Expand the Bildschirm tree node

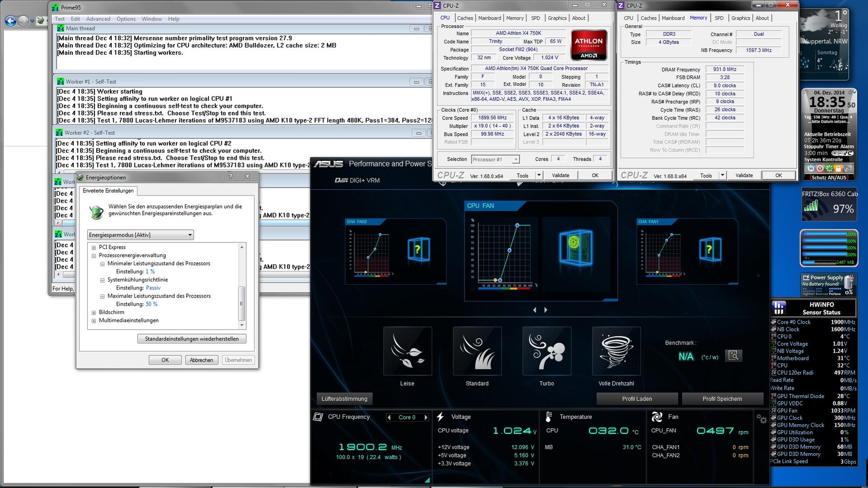pos(94,313)
